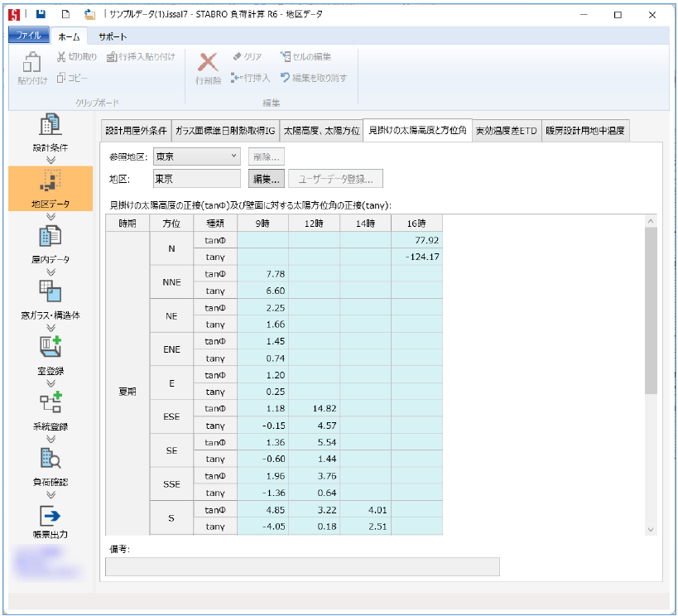
Task: Switch to the 実効温度差ETD tab
Action: point(506,130)
